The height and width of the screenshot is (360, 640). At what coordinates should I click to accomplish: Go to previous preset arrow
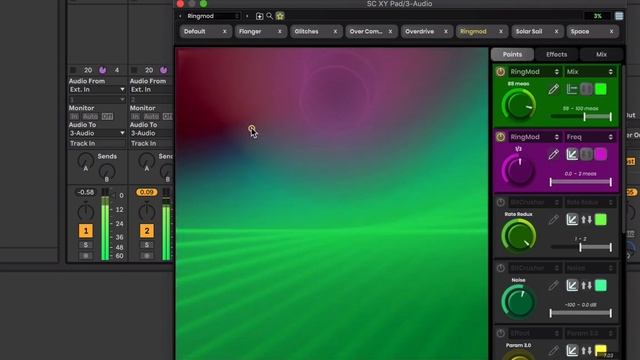click(180, 16)
